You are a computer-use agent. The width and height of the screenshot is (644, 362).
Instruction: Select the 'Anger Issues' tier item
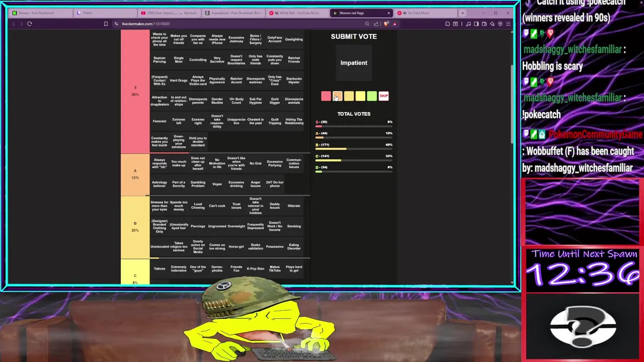click(x=256, y=184)
